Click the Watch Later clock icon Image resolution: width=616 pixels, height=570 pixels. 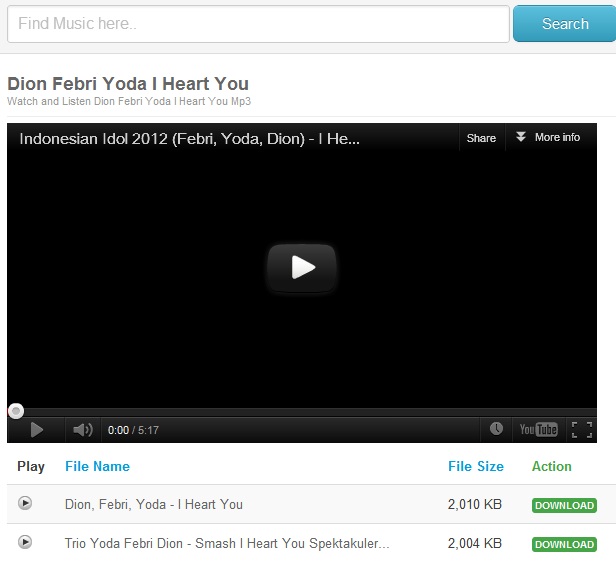click(496, 429)
